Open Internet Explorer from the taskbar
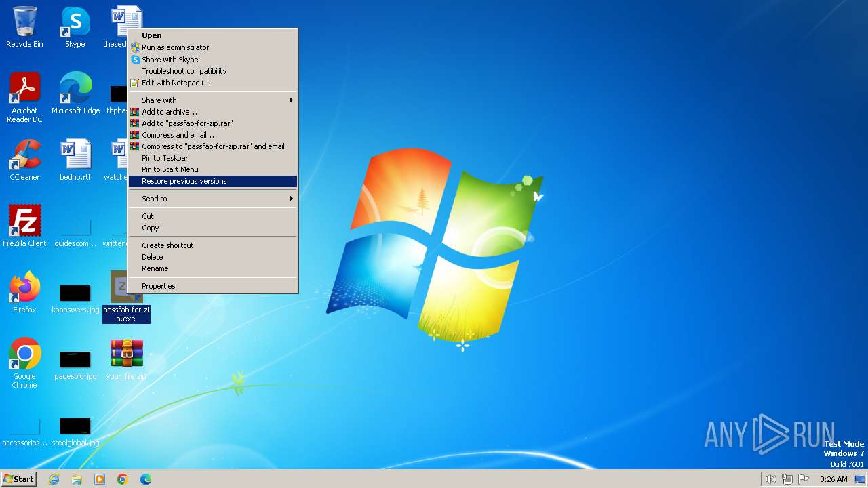 (x=54, y=479)
